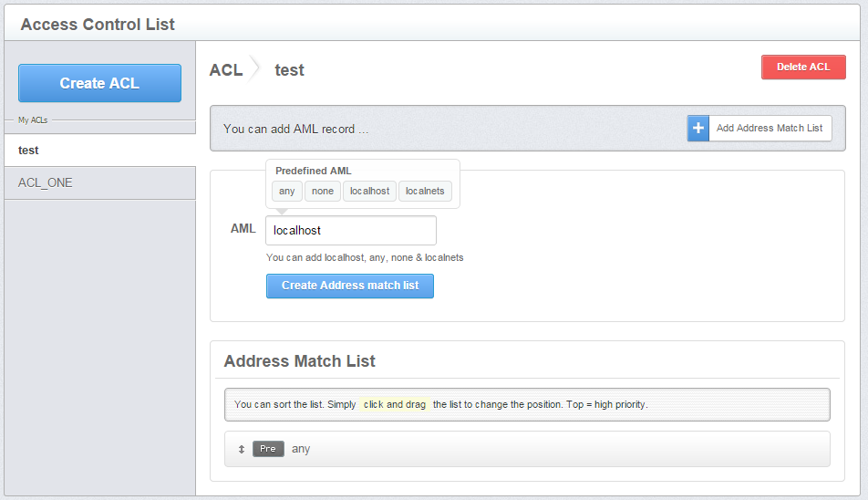Select the 'test' ACL in sidebar
868x500 pixels.
pyautogui.click(x=99, y=151)
